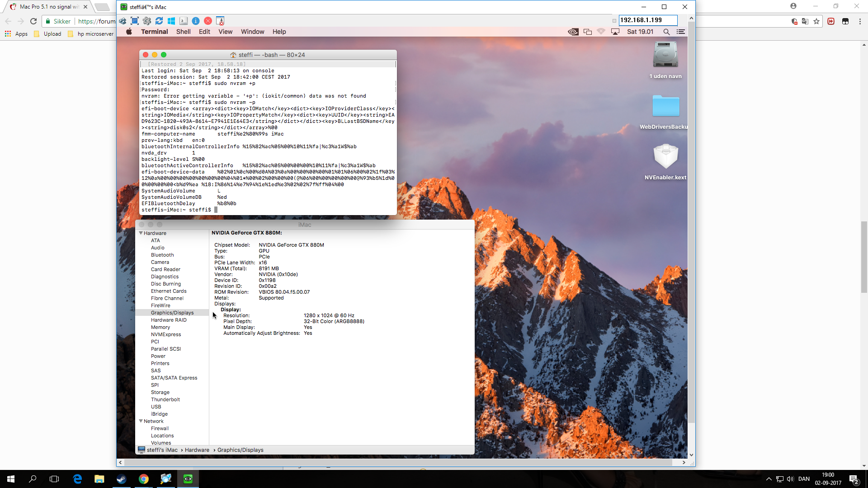Collapse the Hardware tree section
This screenshot has height=488, width=868.
141,233
